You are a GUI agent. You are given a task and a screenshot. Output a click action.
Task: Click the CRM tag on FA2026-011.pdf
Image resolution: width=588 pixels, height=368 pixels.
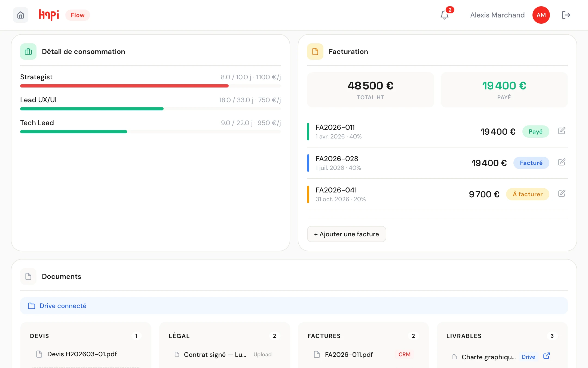[404, 354]
